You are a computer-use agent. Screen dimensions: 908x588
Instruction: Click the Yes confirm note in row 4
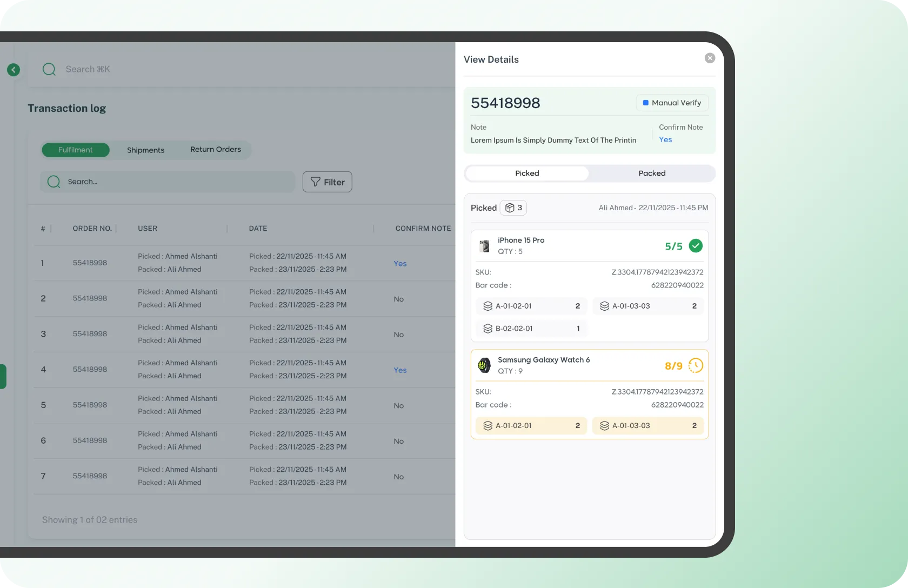tap(400, 370)
